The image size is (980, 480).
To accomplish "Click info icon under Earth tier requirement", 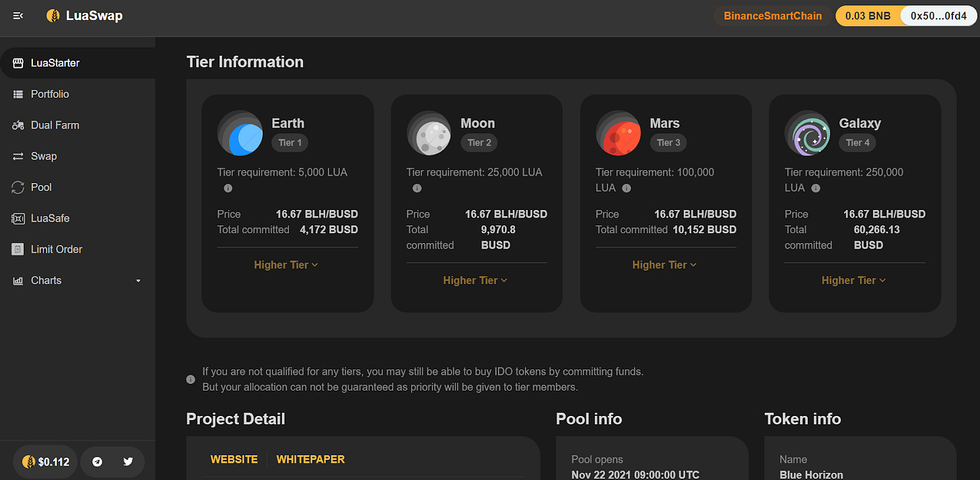I will 228,188.
